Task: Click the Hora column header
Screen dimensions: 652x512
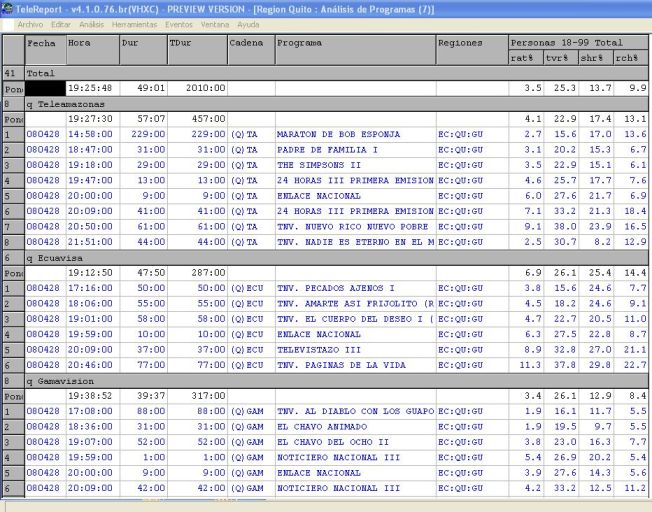Action: [93, 50]
